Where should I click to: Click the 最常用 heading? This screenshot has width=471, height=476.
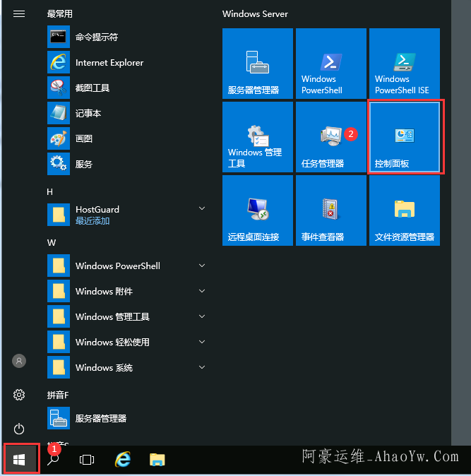click(x=60, y=14)
